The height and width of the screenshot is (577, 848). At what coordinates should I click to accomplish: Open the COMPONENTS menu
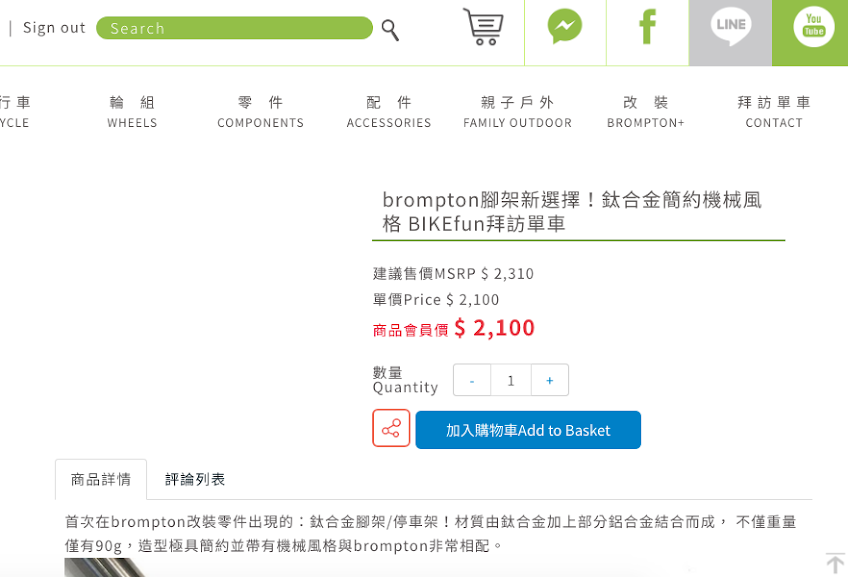[261, 112]
